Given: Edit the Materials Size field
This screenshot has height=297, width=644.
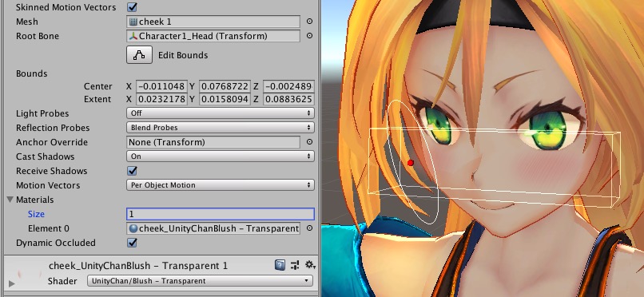Looking at the screenshot, I should pyautogui.click(x=221, y=214).
